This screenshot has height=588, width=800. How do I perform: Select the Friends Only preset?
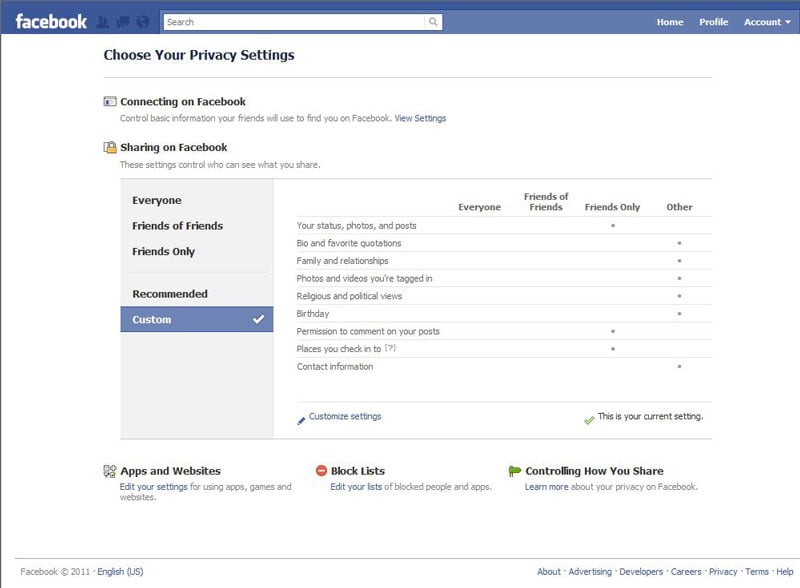197,251
